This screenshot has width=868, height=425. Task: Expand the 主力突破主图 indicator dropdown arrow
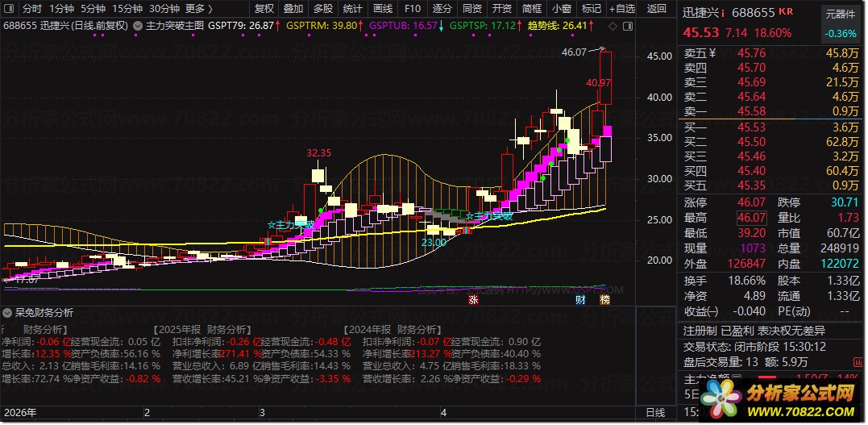point(138,26)
